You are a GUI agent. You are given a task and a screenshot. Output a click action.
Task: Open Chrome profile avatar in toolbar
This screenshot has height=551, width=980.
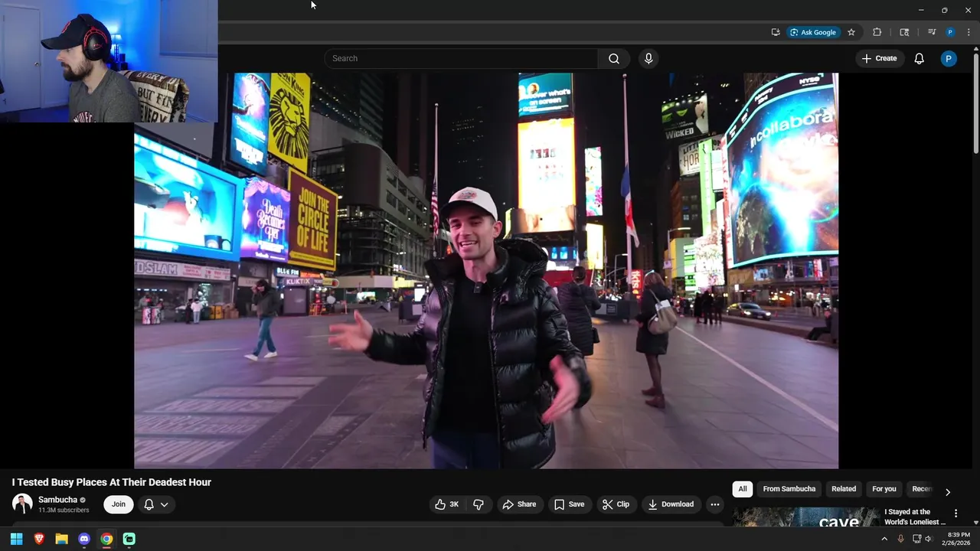click(x=950, y=32)
